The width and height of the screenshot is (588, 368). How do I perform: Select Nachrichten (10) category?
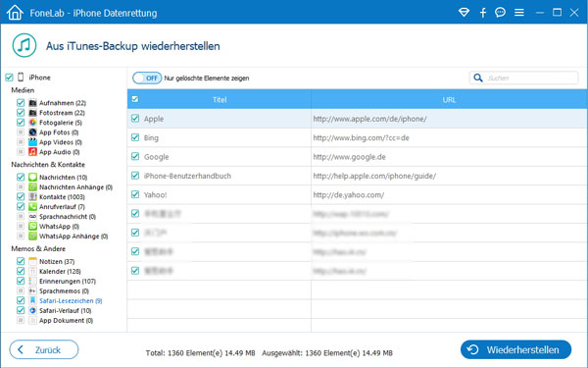point(63,178)
